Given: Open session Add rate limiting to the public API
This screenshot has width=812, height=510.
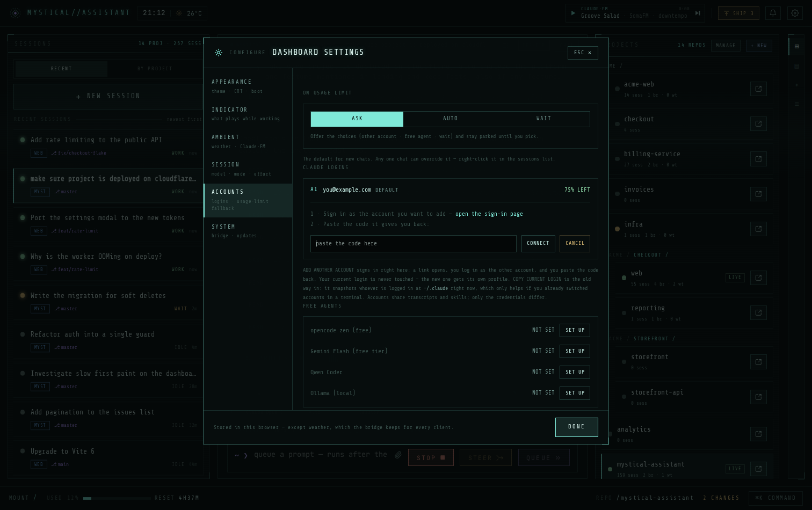Looking at the screenshot, I should pyautogui.click(x=108, y=145).
